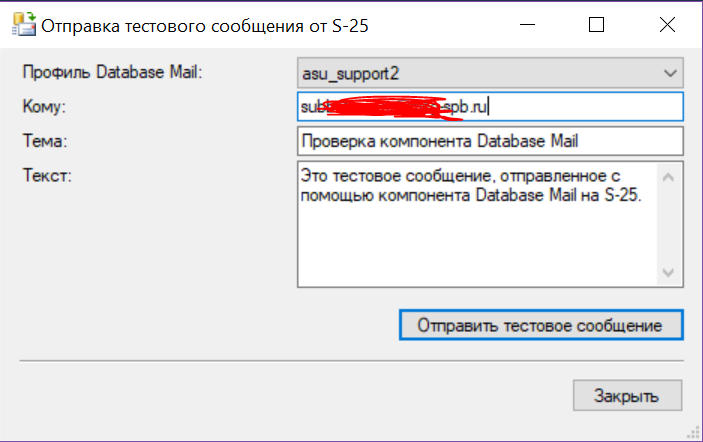Click the Текст label

45,175
